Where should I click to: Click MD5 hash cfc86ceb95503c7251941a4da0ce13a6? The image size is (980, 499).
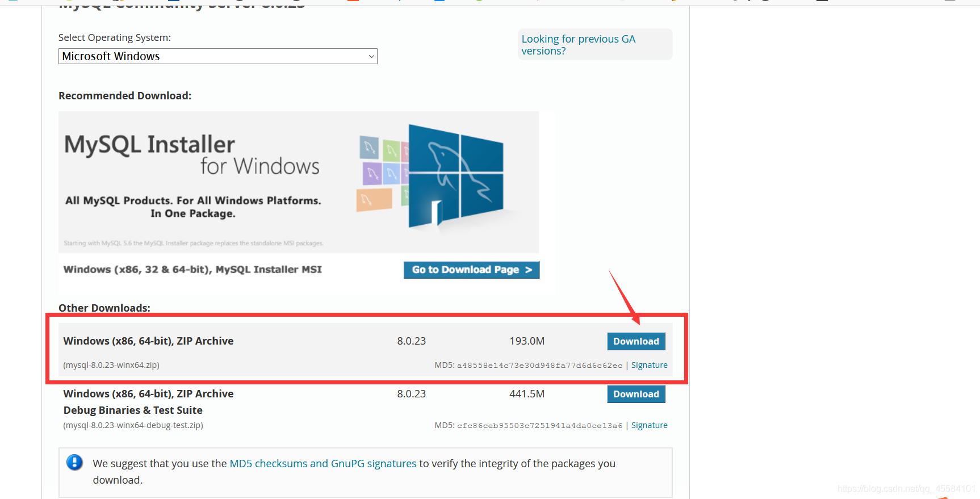[x=539, y=426]
